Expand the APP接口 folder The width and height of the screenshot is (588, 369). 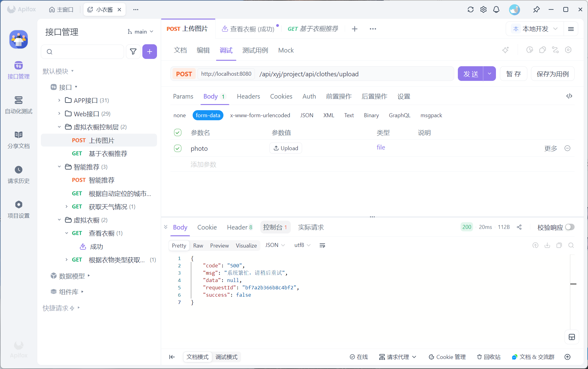(59, 100)
